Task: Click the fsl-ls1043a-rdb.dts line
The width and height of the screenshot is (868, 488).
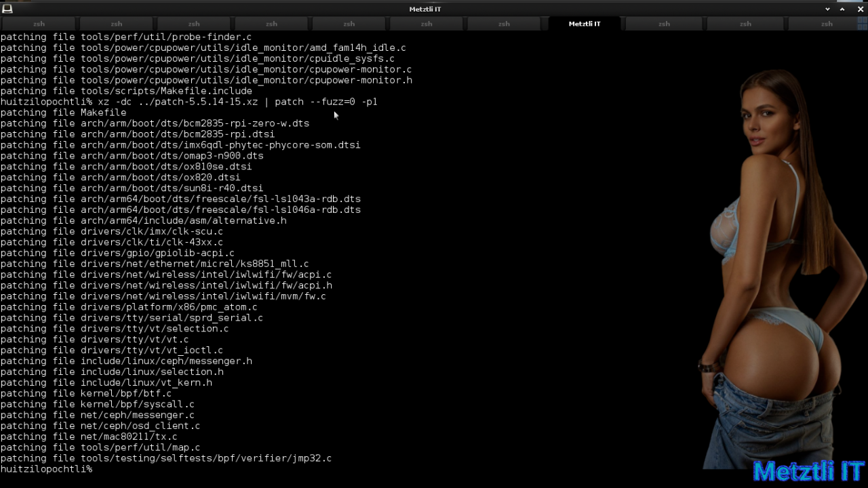Action: (x=180, y=199)
